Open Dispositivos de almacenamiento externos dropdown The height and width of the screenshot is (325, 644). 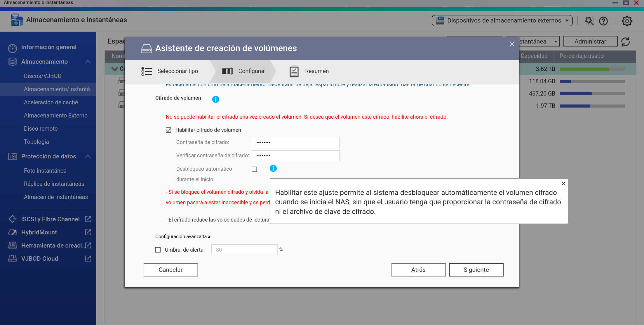(x=502, y=20)
